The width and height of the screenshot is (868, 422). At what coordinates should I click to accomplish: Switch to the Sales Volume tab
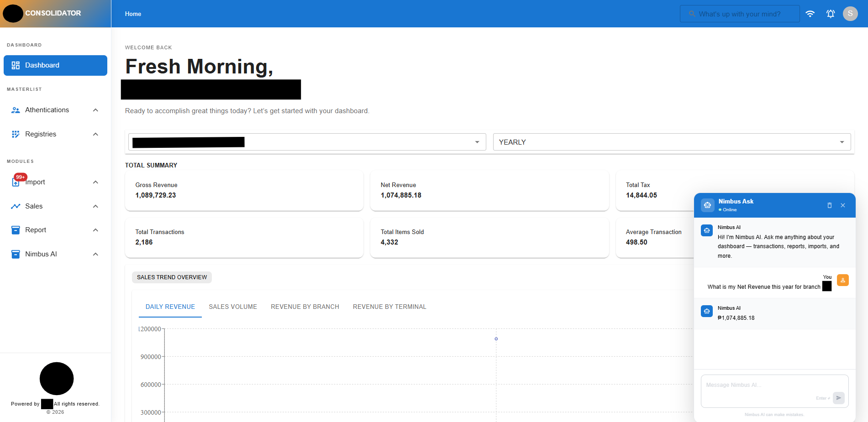pos(233,307)
